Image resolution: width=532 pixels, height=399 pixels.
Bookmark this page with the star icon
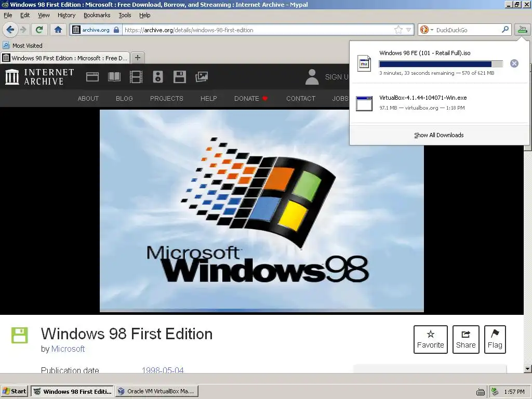pyautogui.click(x=398, y=30)
